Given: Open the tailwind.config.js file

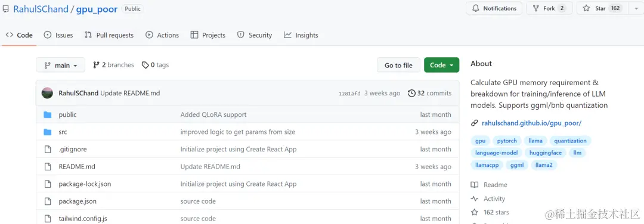Looking at the screenshot, I should (x=83, y=219).
